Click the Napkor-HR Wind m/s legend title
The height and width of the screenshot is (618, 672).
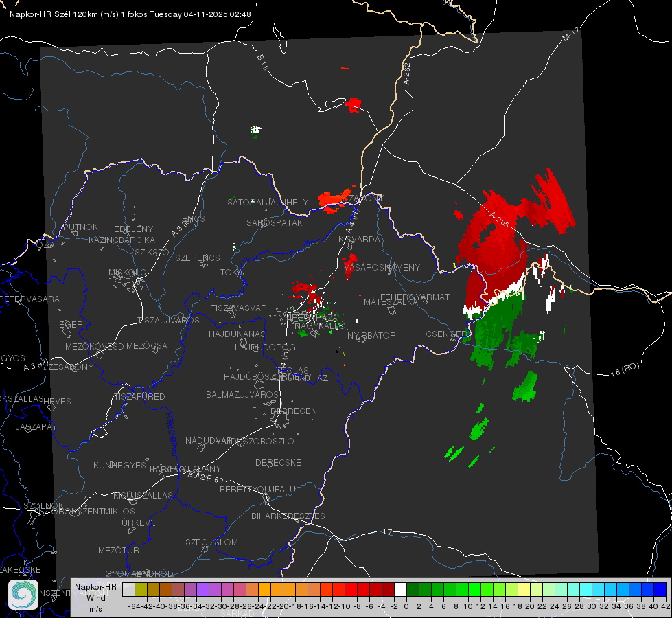95,597
